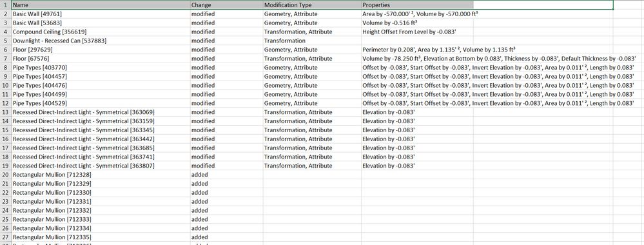Click row header number 5
This screenshot has height=245, width=644.
tap(5, 41)
